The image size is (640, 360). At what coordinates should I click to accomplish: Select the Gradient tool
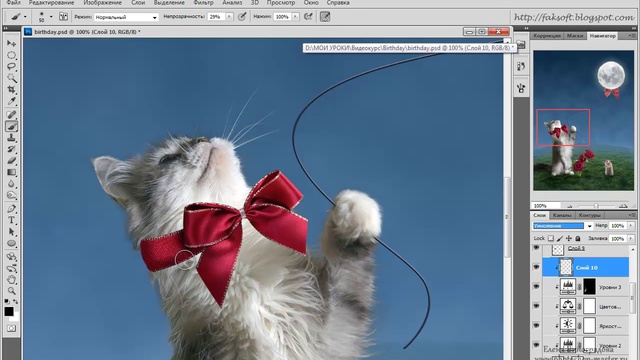(x=11, y=172)
